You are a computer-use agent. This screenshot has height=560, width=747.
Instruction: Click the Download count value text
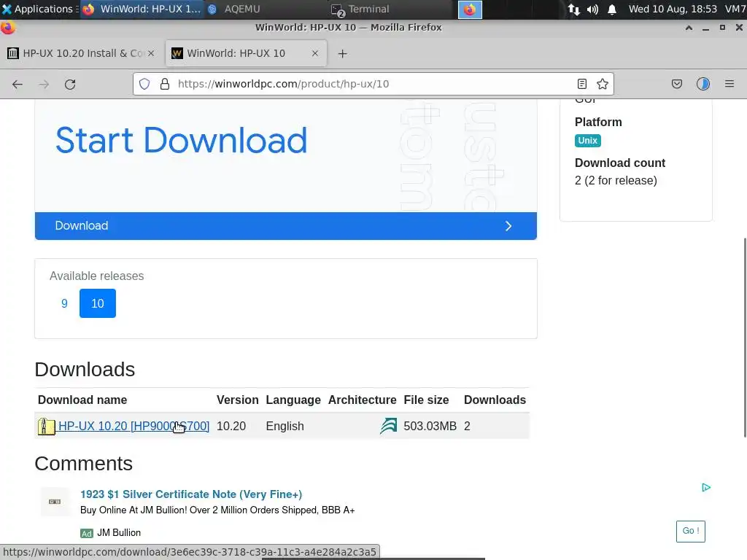click(616, 181)
